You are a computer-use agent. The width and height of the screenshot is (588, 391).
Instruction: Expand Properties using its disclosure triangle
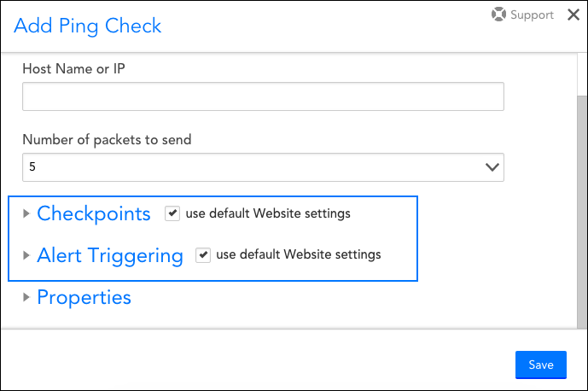coord(26,298)
